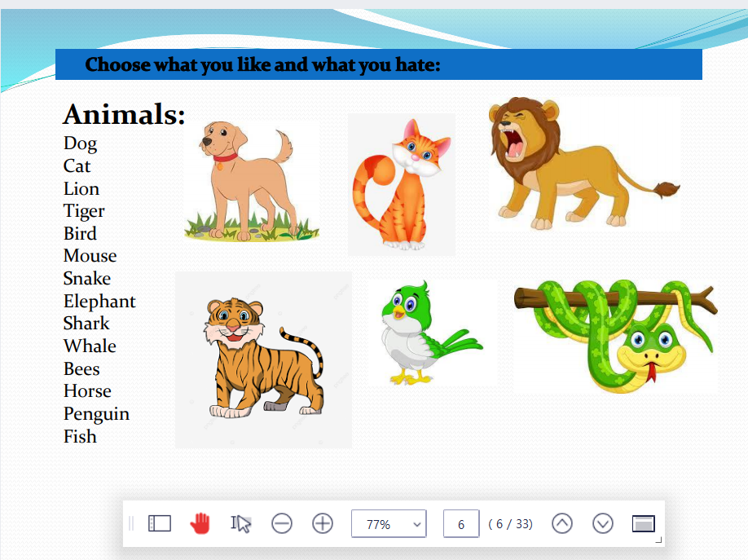The width and height of the screenshot is (748, 560).
Task: Go to next page with down arrow
Action: point(603,523)
